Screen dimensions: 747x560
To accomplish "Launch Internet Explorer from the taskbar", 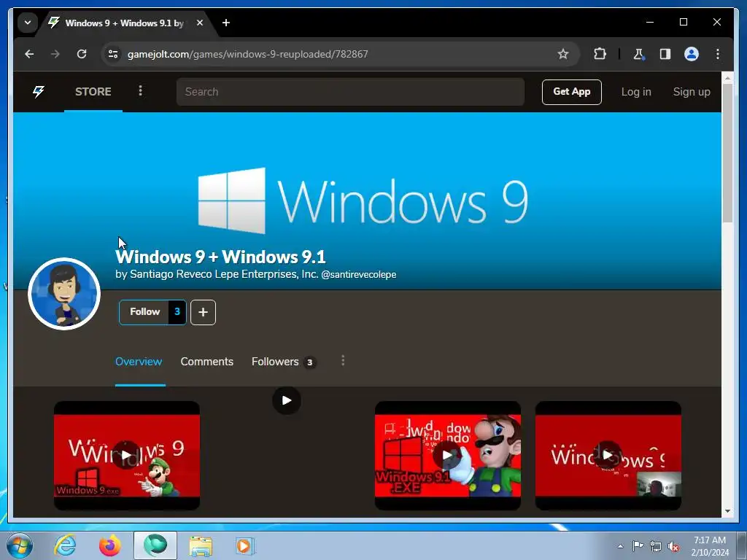I will tap(65, 545).
